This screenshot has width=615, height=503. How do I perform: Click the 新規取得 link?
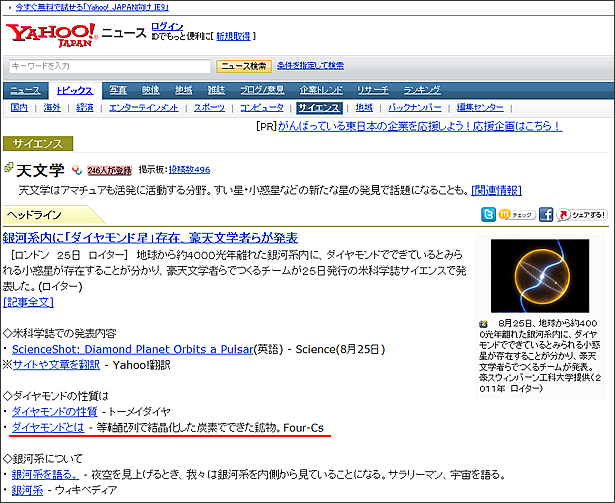point(233,36)
